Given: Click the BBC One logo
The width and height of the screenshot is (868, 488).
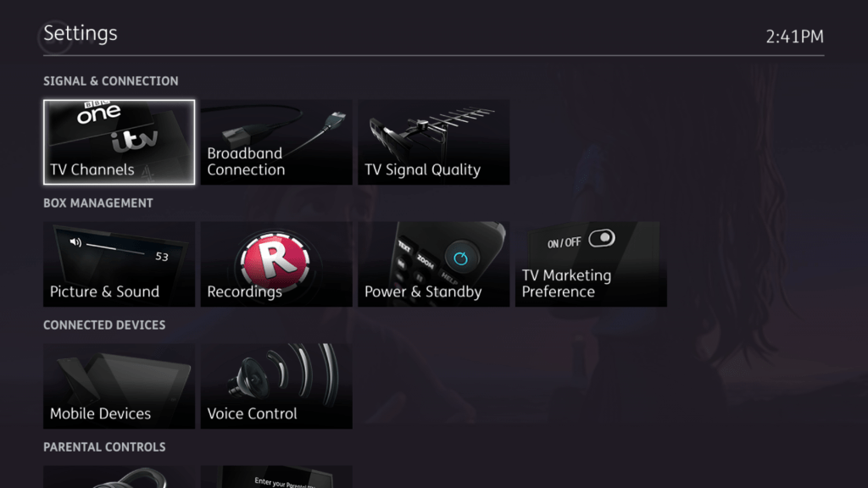Looking at the screenshot, I should coord(98,113).
